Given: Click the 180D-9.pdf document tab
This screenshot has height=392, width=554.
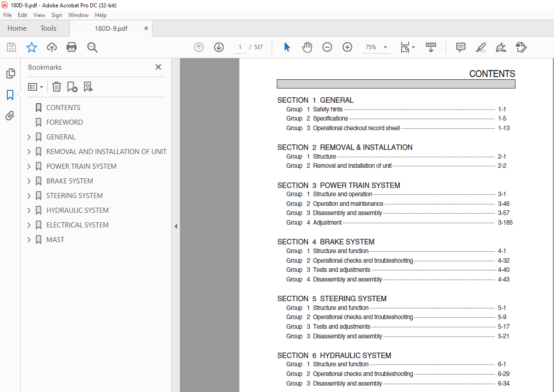Looking at the screenshot, I should click(111, 28).
